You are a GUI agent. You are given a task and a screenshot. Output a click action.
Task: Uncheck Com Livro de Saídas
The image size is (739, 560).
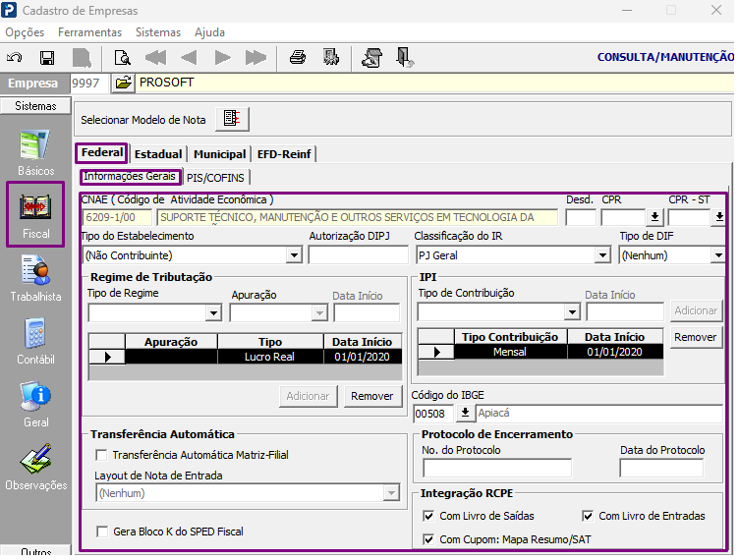(x=428, y=516)
